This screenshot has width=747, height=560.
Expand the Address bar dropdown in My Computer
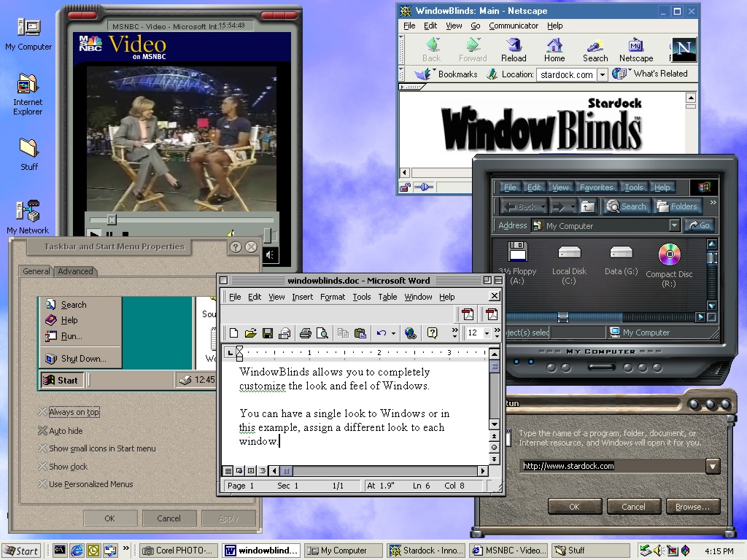(x=676, y=225)
